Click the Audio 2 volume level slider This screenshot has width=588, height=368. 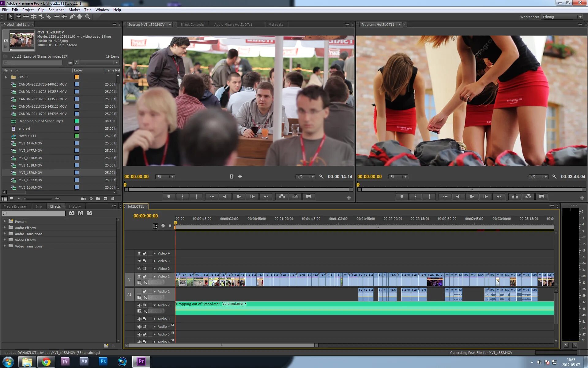(x=156, y=311)
